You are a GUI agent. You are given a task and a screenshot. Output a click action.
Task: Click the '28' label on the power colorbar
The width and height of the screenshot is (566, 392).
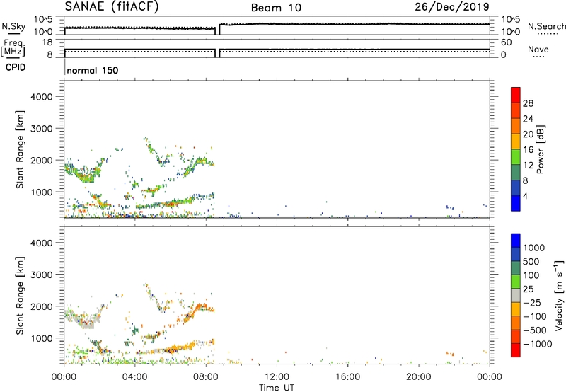528,103
